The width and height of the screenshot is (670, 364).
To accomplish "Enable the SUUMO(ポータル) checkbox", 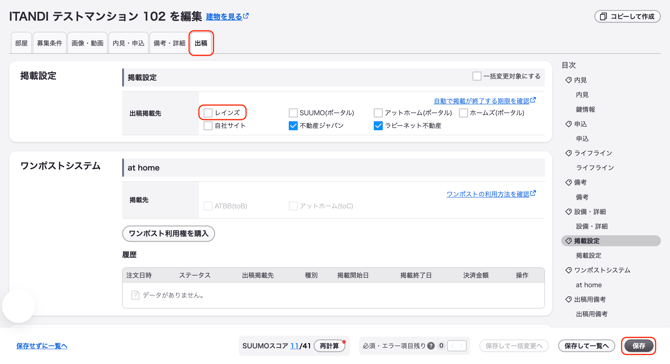I will 293,113.
